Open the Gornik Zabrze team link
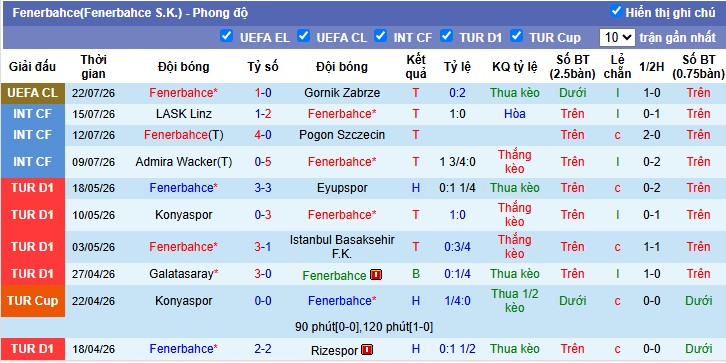 pyautogui.click(x=342, y=93)
